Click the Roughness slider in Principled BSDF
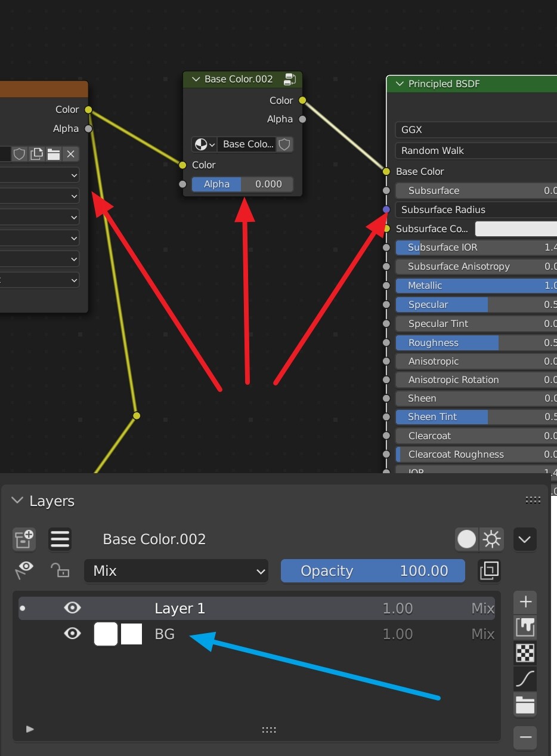557x756 pixels. click(476, 343)
